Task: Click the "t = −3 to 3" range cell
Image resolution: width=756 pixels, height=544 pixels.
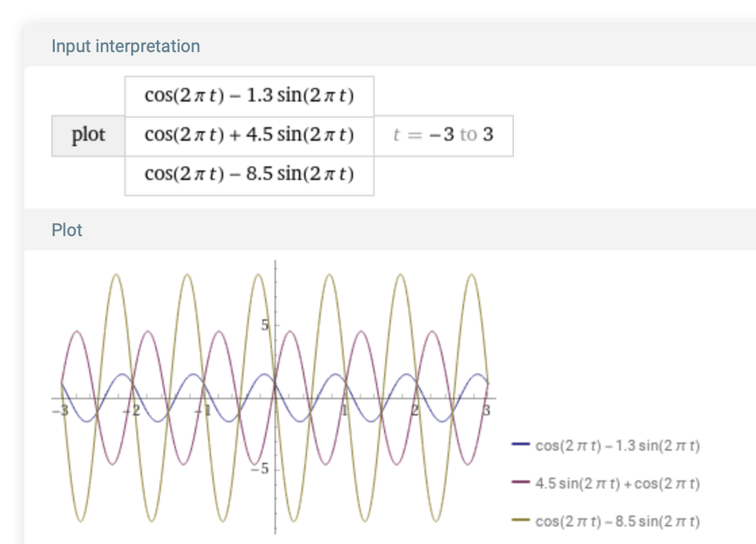Action: pyautogui.click(x=443, y=135)
